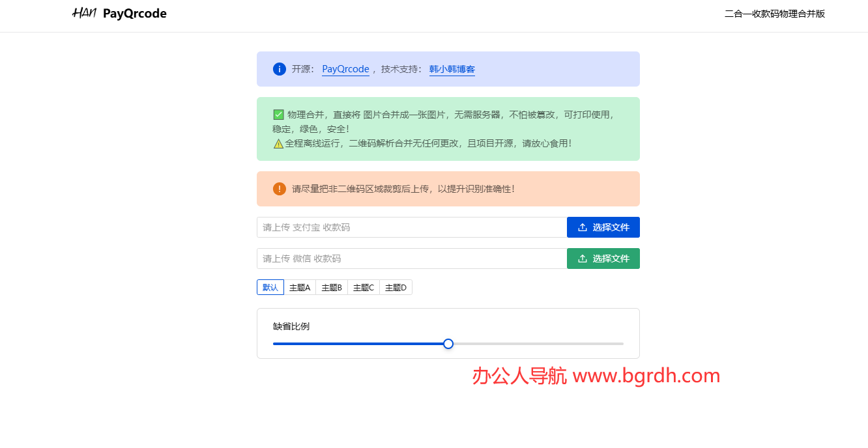Select the 默认 theme option
This screenshot has height=448, width=868.
point(270,287)
